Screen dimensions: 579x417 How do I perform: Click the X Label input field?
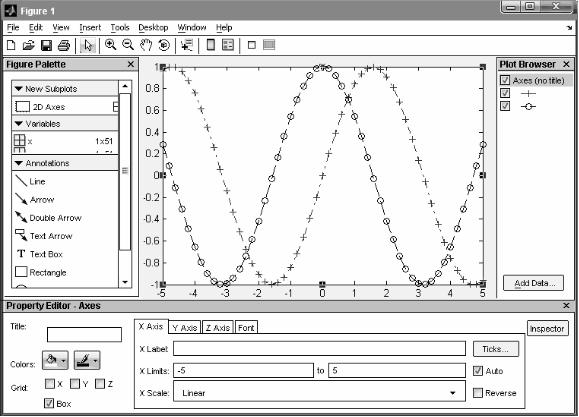(319, 349)
